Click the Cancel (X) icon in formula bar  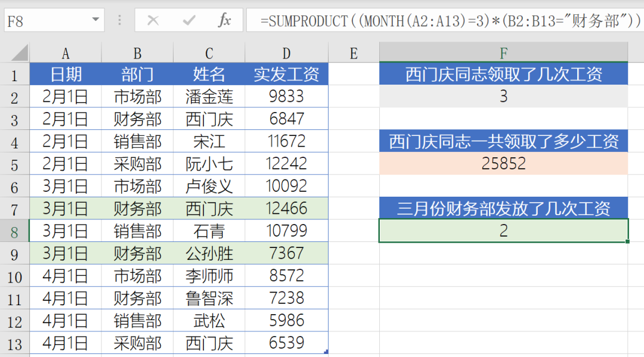coord(153,21)
